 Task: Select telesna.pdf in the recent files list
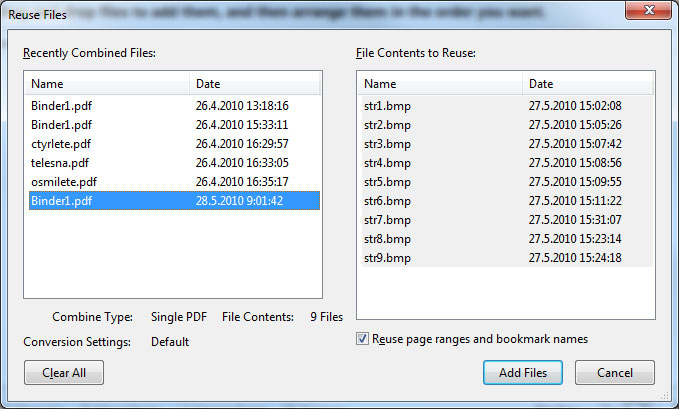60,163
